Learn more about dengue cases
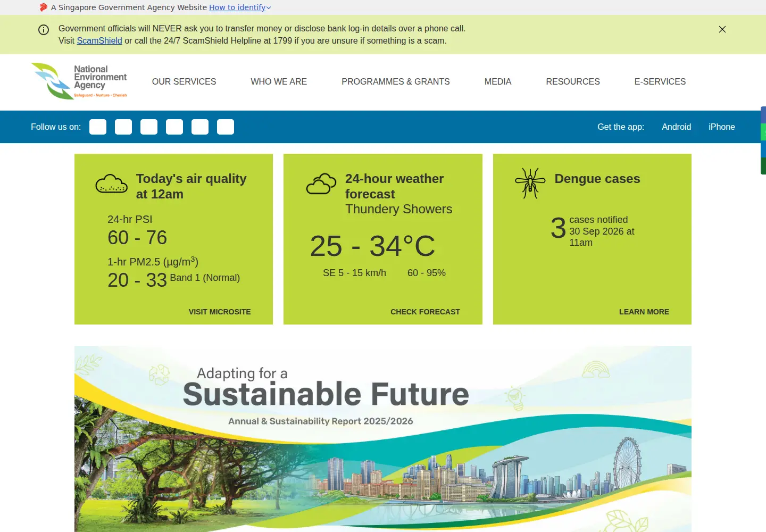This screenshot has width=766, height=532. (644, 312)
